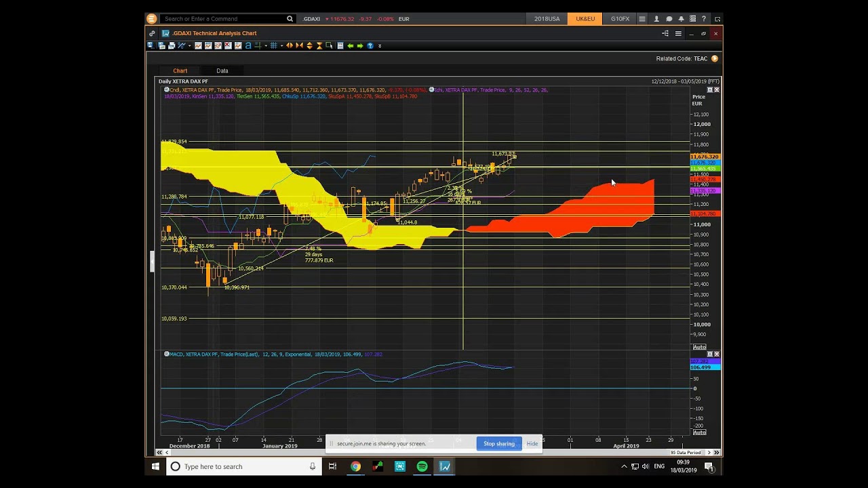Toggle the chart grid lines
This screenshot has height=488, width=868.
click(x=274, y=45)
